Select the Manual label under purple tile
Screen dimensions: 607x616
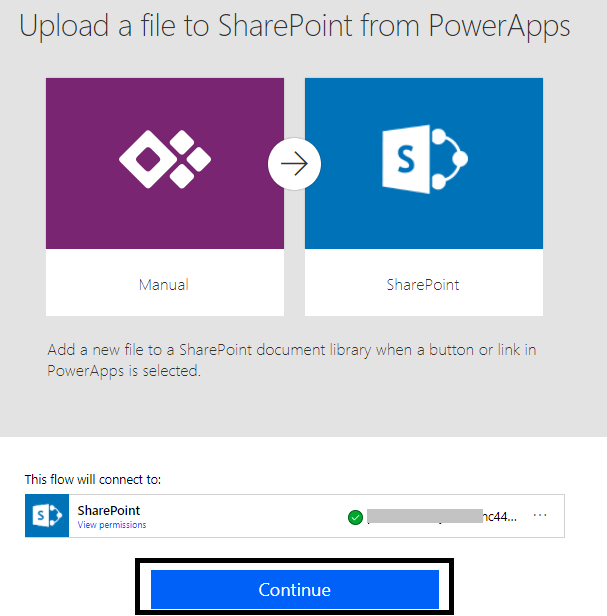point(164,284)
